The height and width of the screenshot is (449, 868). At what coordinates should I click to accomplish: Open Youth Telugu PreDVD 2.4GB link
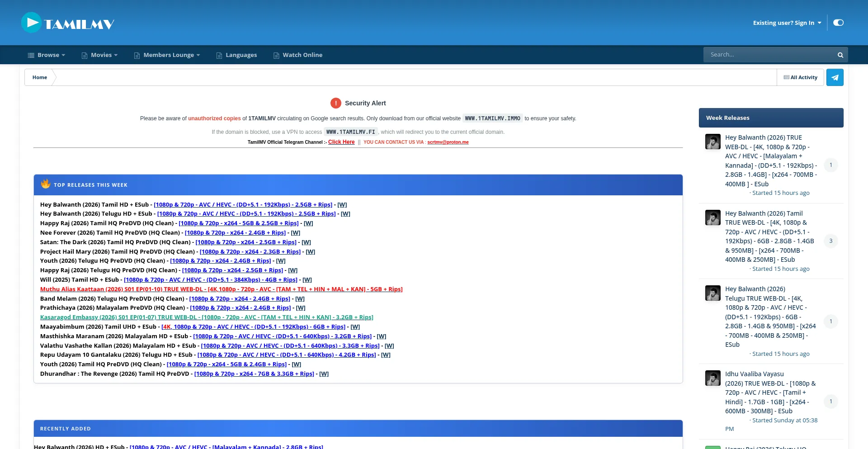click(221, 261)
